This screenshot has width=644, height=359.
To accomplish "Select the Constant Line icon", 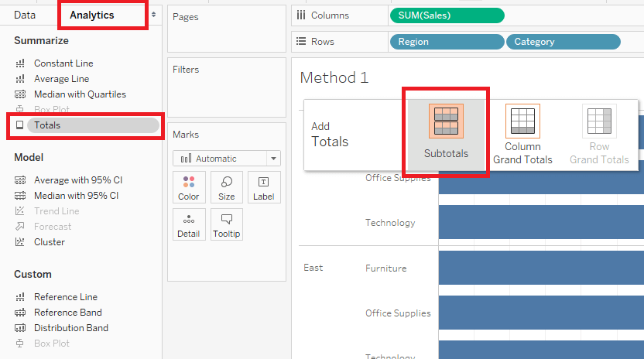I will coord(20,63).
